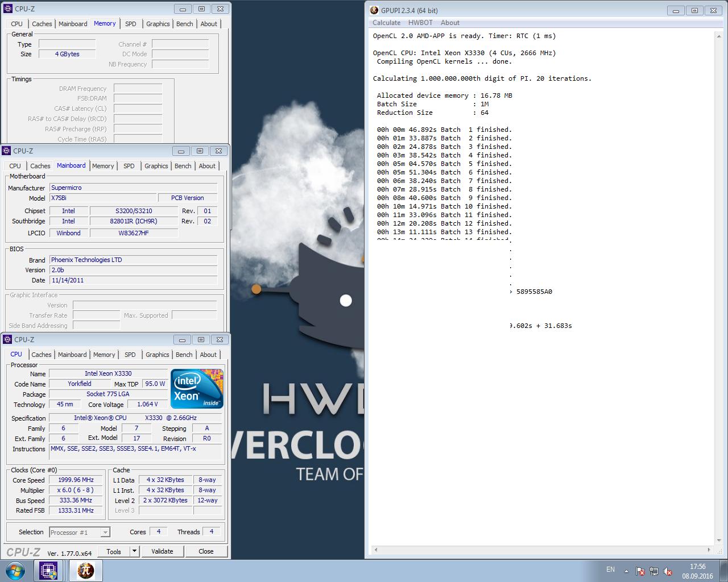Click the Core Speed value 1999.96 MHz

76,480
